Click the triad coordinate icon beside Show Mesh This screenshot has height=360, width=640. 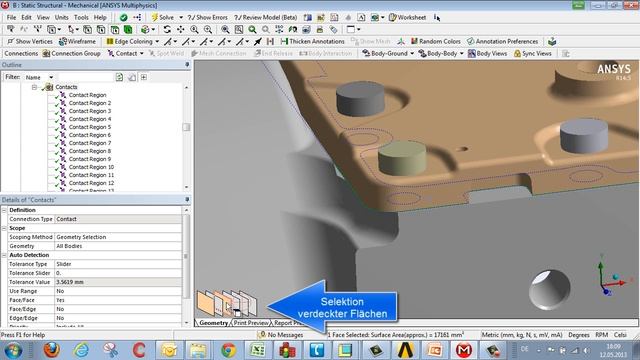(x=401, y=41)
